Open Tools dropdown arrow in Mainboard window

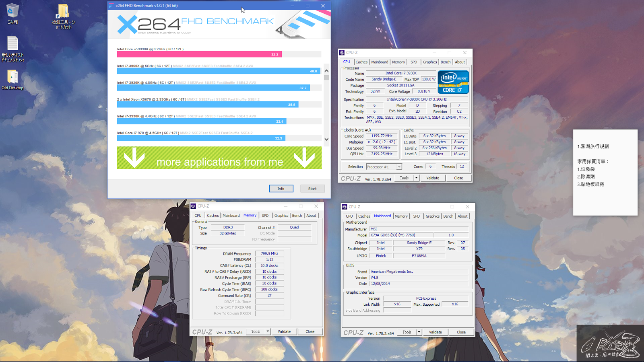[419, 332]
